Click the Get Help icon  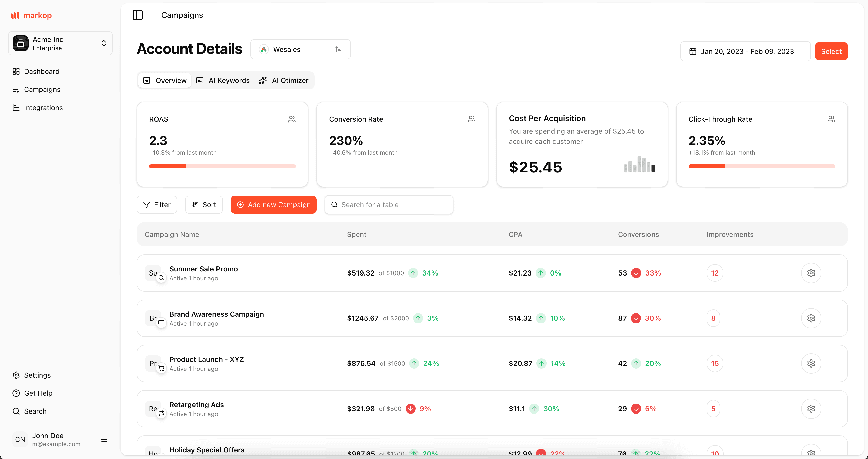click(16, 393)
